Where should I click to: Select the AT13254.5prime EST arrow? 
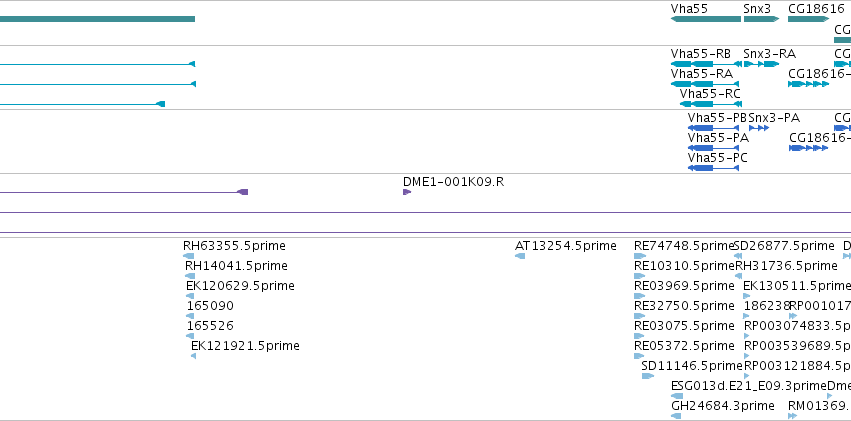[x=520, y=256]
